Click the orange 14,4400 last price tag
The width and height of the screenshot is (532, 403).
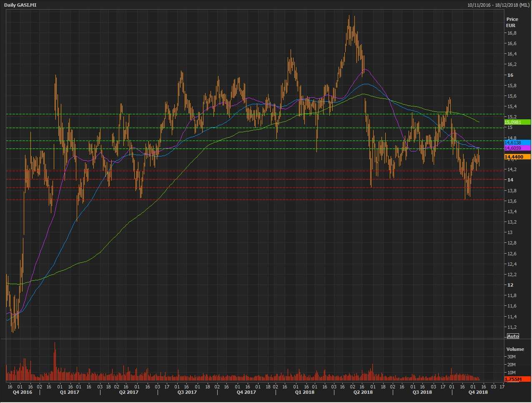click(517, 157)
